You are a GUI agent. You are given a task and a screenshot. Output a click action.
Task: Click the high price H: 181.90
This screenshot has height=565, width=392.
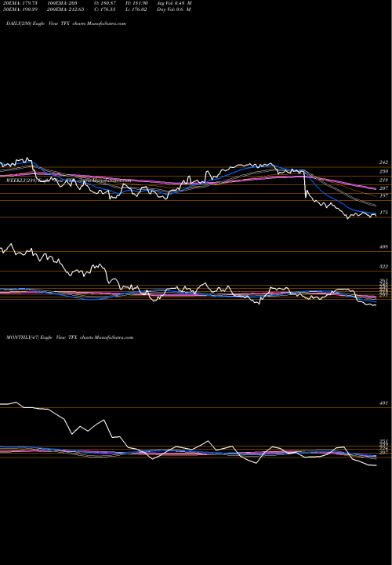pos(136,3)
